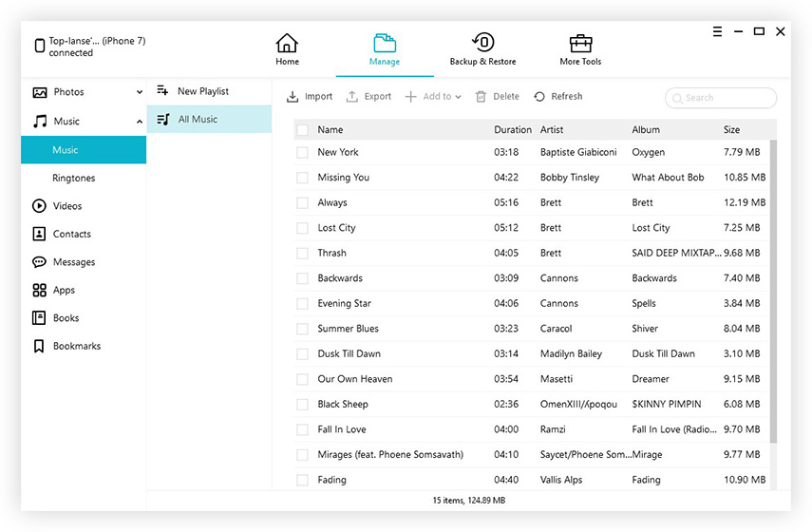Select the Always song checkbox
This screenshot has height=532, width=812.
(x=302, y=202)
